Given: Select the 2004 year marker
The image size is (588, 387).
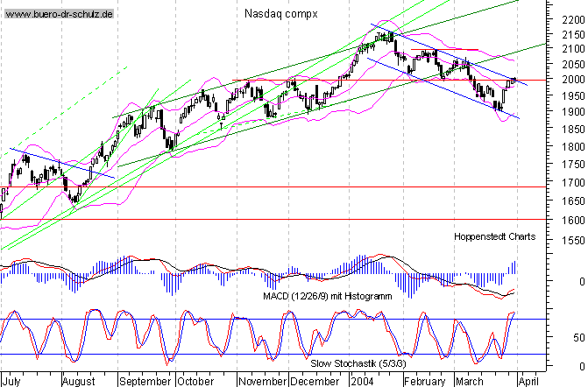Looking at the screenshot, I should point(362,381).
